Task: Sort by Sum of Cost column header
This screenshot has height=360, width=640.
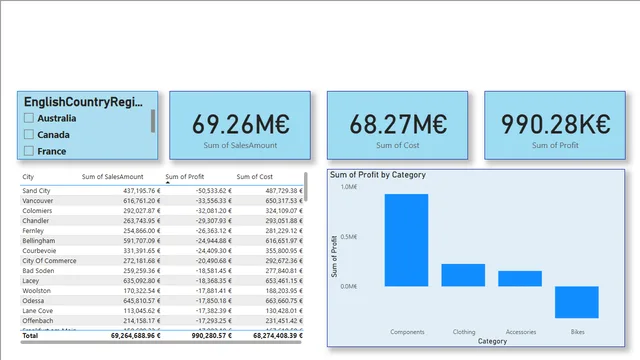Action: [254, 177]
